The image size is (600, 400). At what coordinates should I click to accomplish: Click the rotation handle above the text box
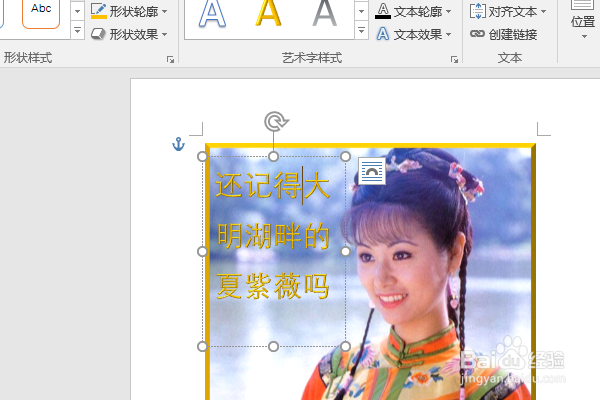(x=276, y=121)
